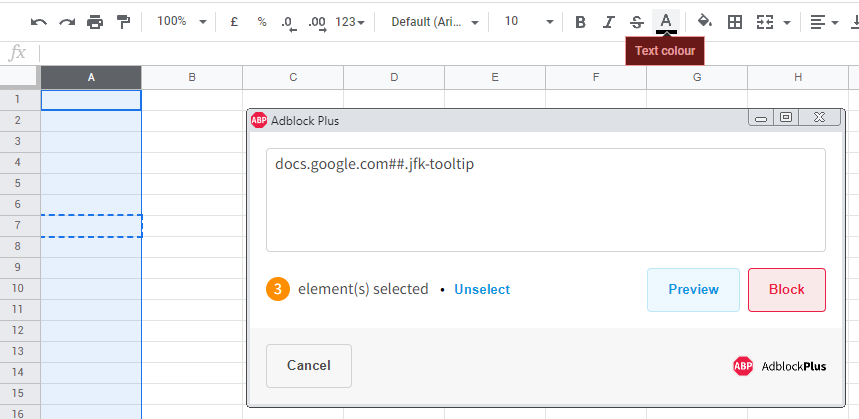The height and width of the screenshot is (419, 859).
Task: Cancel the Adblock Plus dialog
Action: pyautogui.click(x=309, y=366)
